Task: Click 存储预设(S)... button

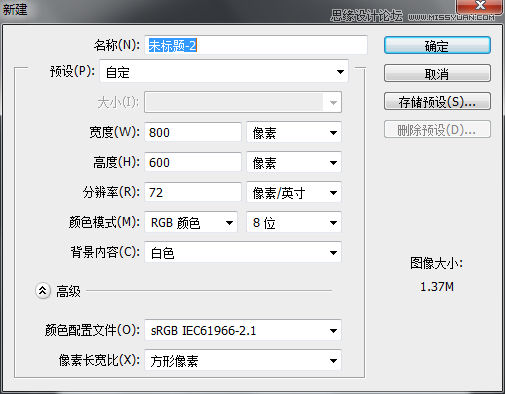Action: point(437,101)
